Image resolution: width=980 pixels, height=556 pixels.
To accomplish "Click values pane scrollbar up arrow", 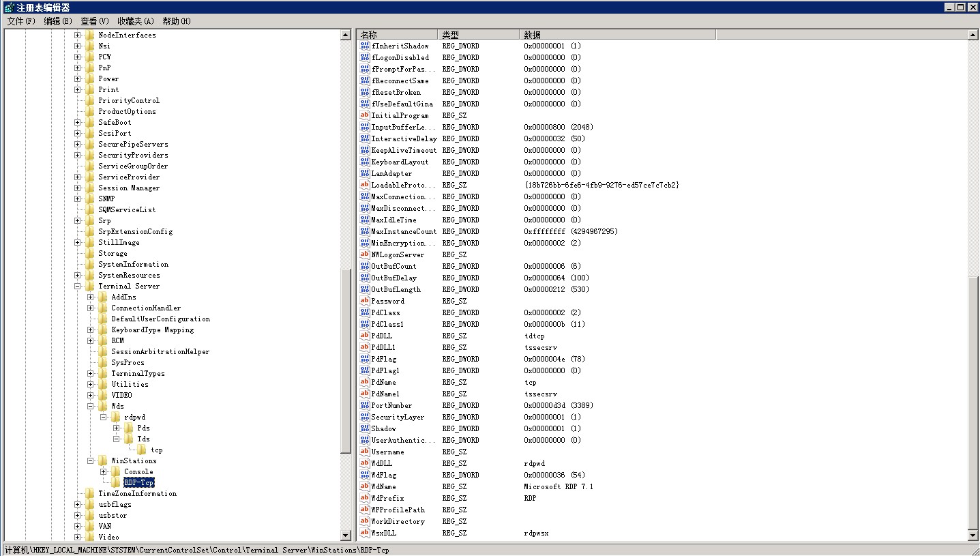I will click(973, 35).
